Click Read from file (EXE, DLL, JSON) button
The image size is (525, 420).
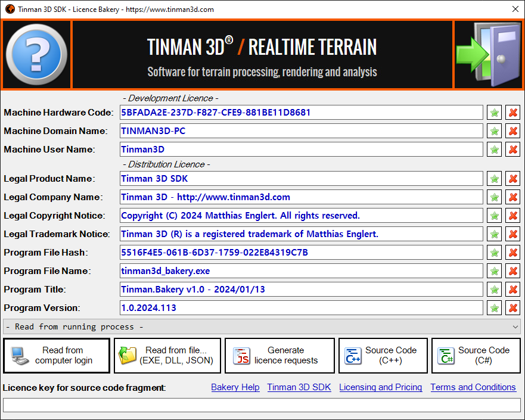click(x=167, y=356)
